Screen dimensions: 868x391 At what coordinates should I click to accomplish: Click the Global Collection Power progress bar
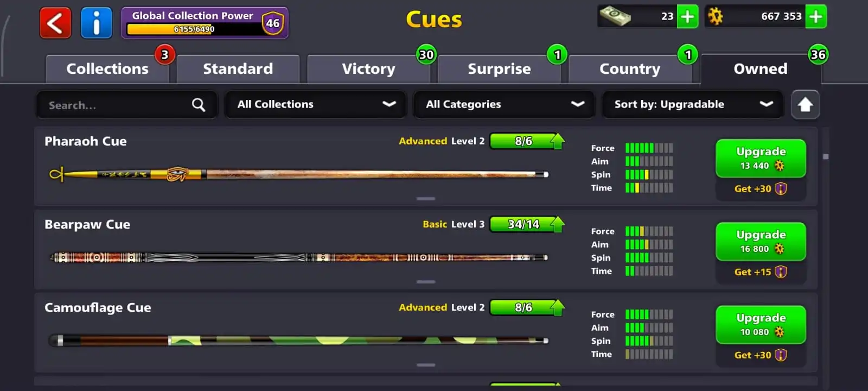tap(194, 29)
